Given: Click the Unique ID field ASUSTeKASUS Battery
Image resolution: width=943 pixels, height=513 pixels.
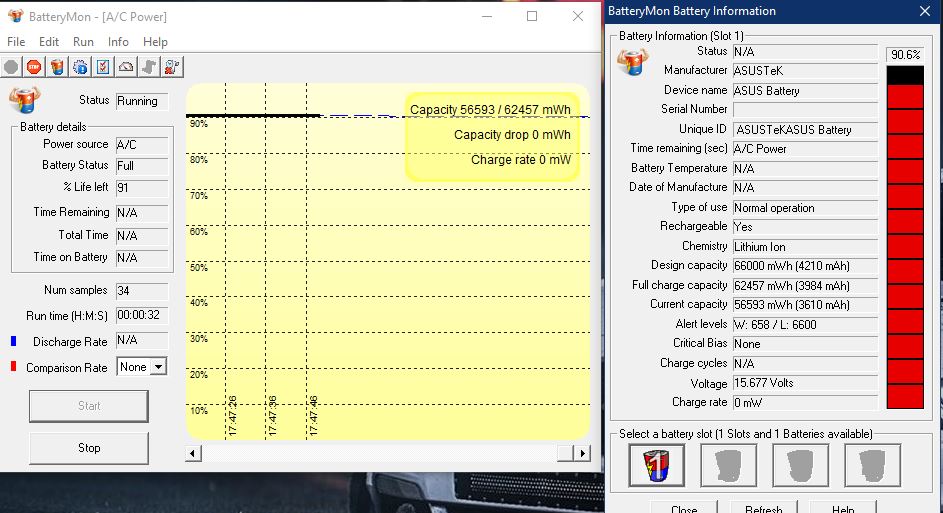Looking at the screenshot, I should coord(805,130).
